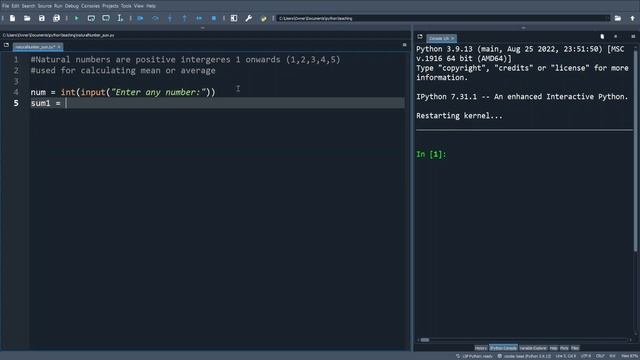Open the Source menu
This screenshot has height=360, width=640.
point(44,6)
